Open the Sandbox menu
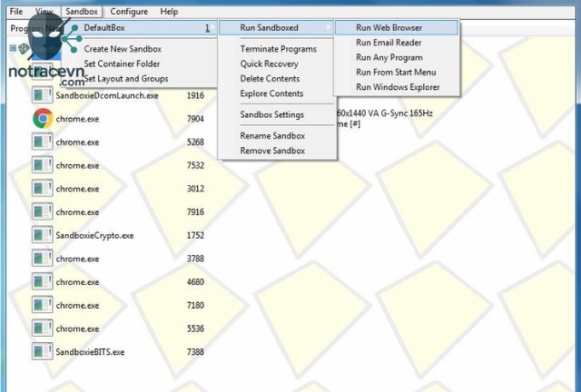581x392 pixels. point(82,12)
